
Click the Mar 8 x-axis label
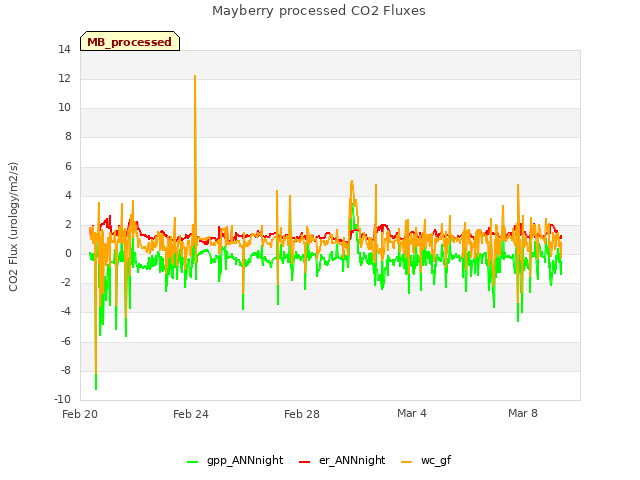[523, 413]
